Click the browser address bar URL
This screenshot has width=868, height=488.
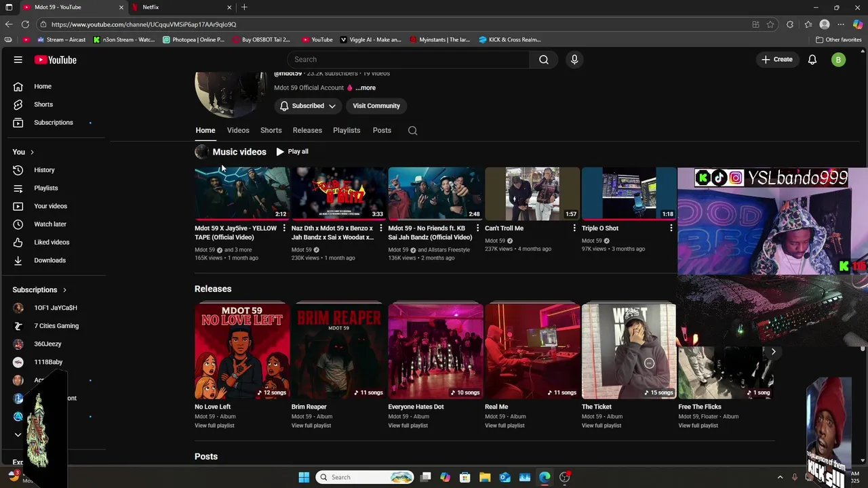pos(144,24)
